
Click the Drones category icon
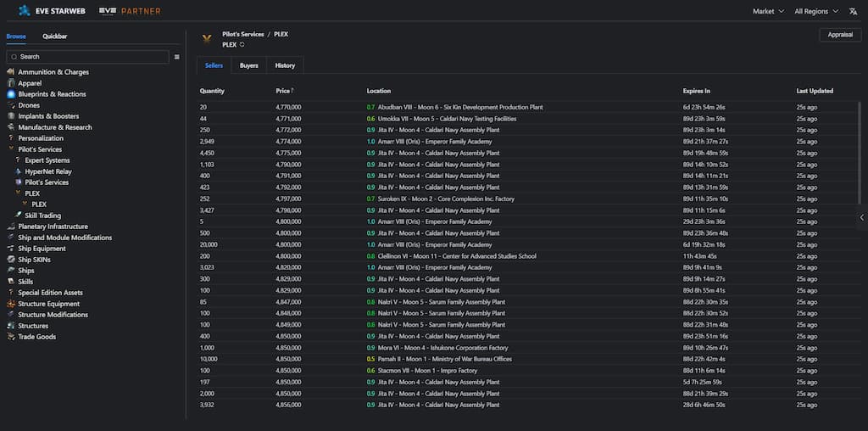10,105
